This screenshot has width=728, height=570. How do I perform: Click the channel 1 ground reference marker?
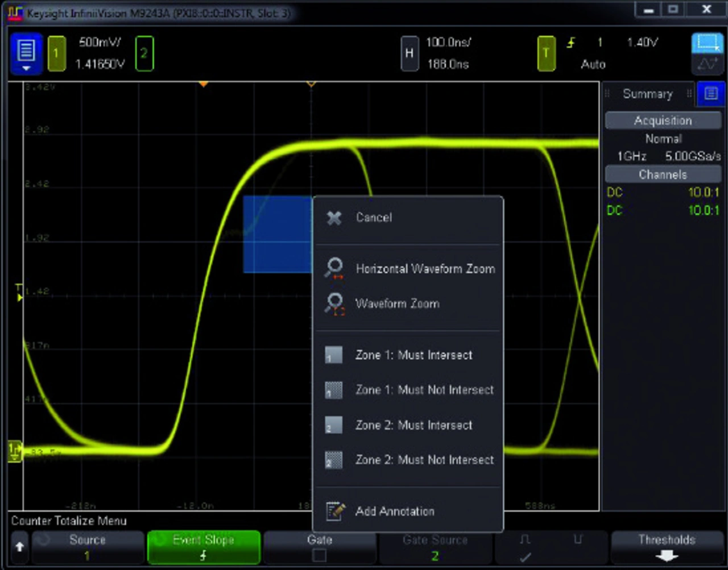click(14, 452)
